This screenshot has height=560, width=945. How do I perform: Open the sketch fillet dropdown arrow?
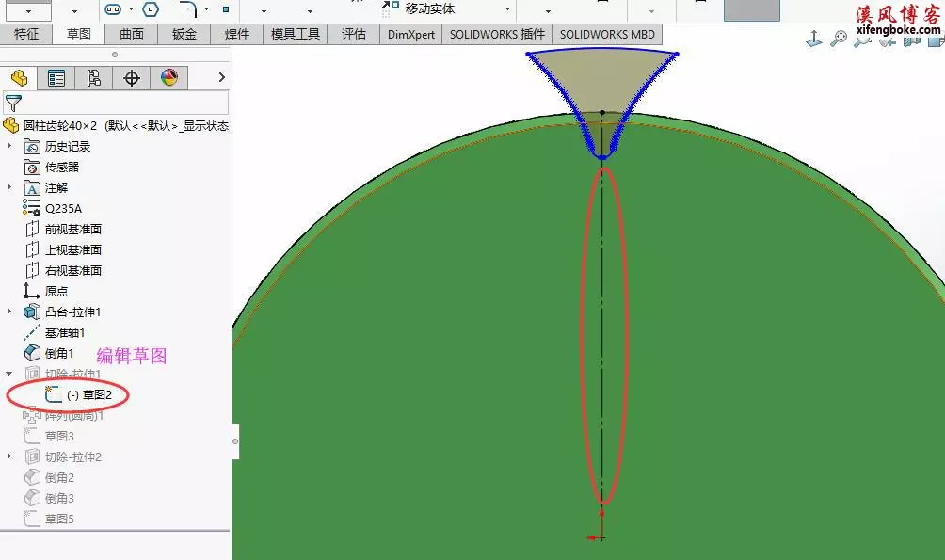click(206, 9)
